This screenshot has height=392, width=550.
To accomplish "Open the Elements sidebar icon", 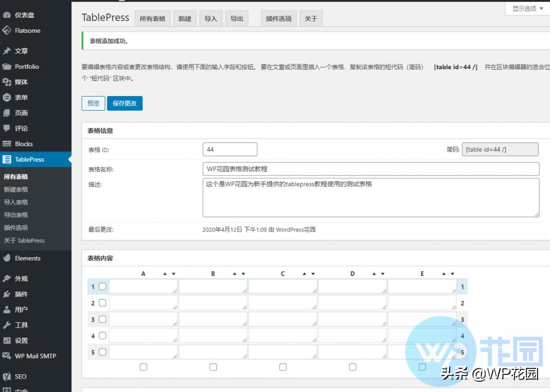I will pyautogui.click(x=6, y=258).
